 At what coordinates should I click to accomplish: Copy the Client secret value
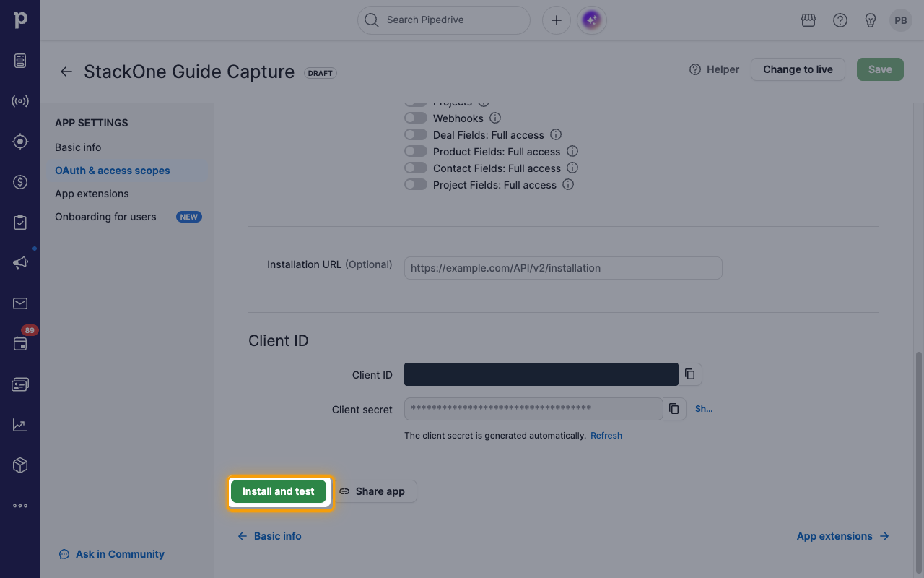click(x=674, y=409)
